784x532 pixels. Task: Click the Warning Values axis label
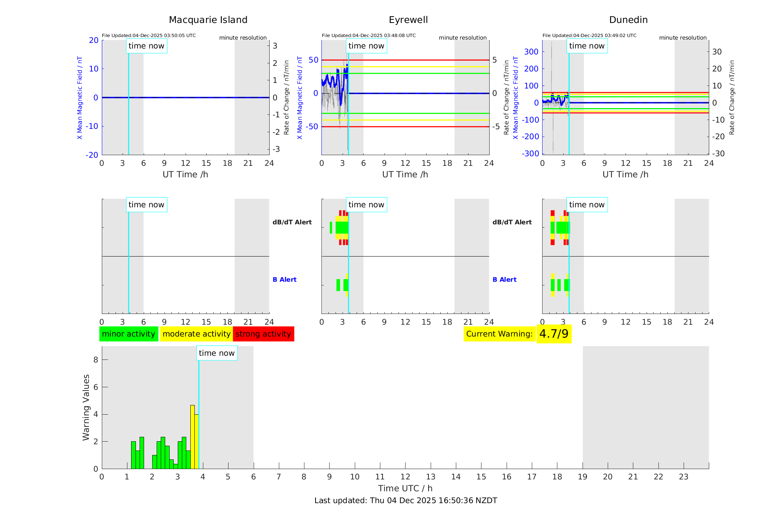click(86, 407)
